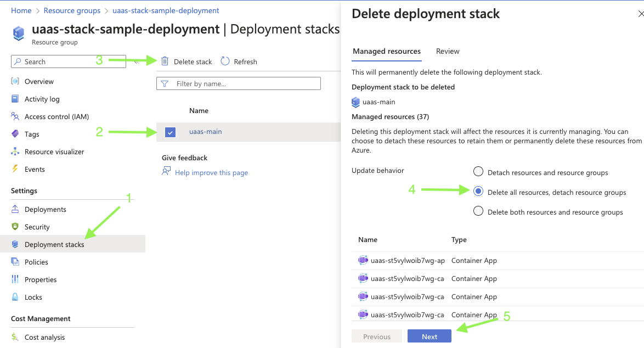Switch to the Managed resources tab
Screen dimensions: 644x348
point(387,52)
